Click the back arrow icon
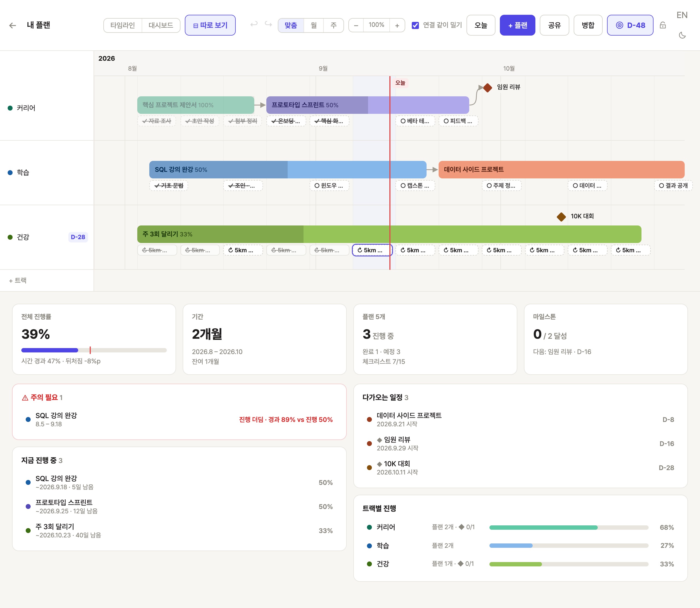The height and width of the screenshot is (608, 700). click(x=13, y=25)
